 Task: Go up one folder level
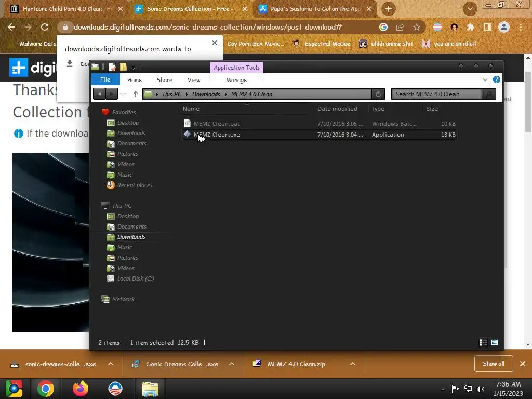coord(136,94)
